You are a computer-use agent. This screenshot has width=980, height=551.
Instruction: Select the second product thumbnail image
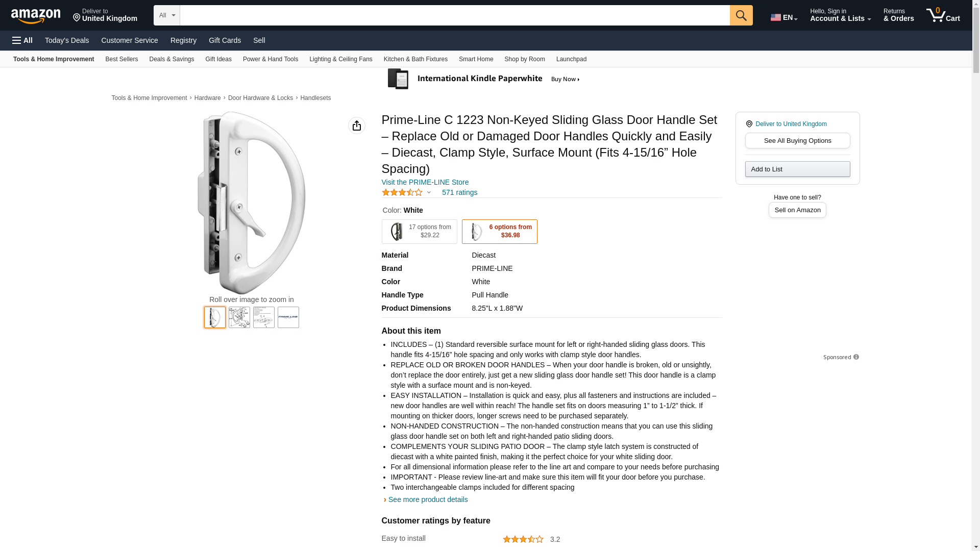pos(239,317)
